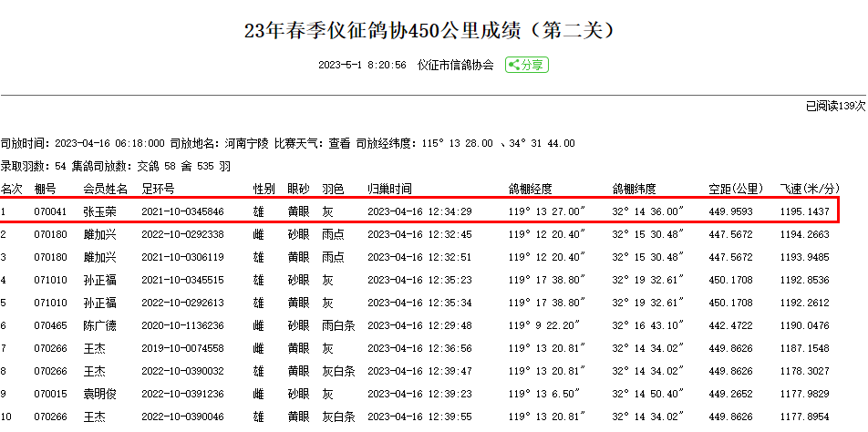Click the 会员姓名 column header
Screen dimensions: 868x432
105,189
